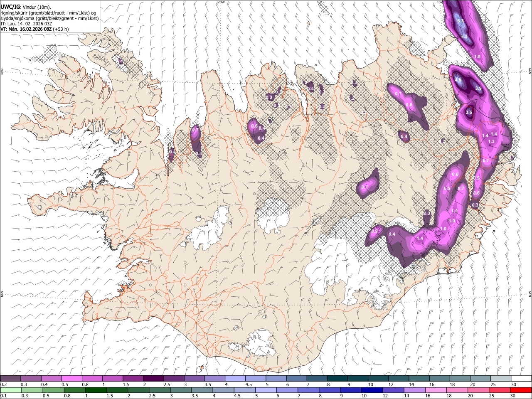This screenshot has width=532, height=399.
Task: Click the 'UWC/IG: Vindur (10m)' title line
Action: tap(26, 7)
